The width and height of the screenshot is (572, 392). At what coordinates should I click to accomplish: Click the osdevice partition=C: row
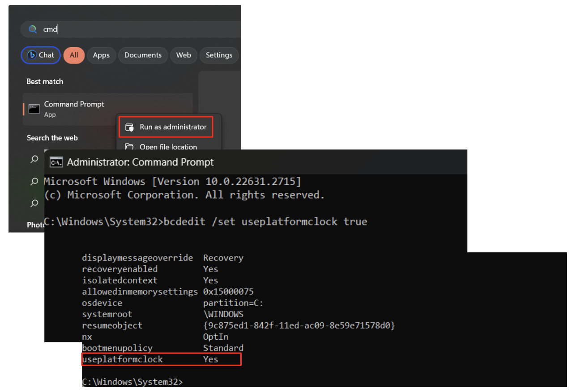point(173,303)
